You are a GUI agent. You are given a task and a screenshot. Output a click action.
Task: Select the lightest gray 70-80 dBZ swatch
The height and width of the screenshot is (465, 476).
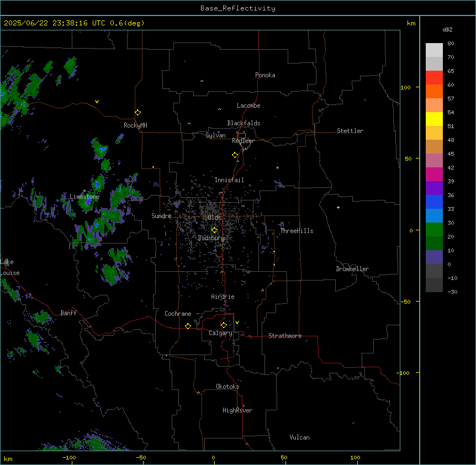tap(434, 50)
